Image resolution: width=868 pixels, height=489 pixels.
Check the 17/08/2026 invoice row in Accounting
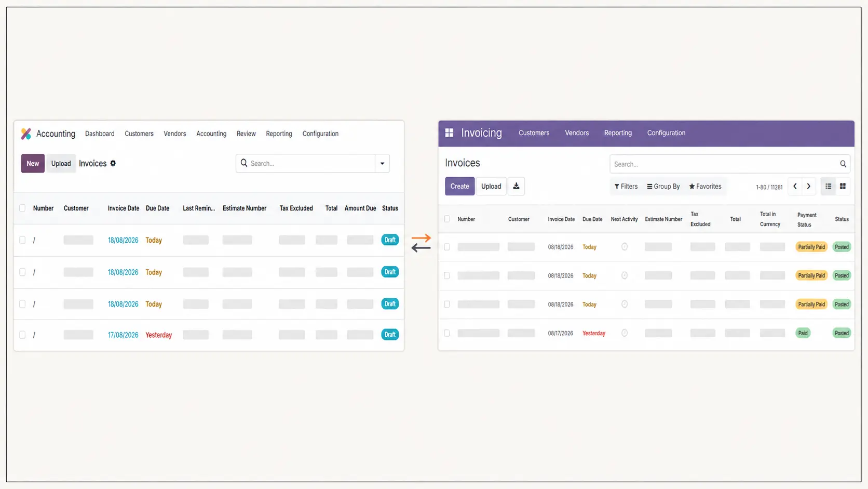tap(22, 335)
